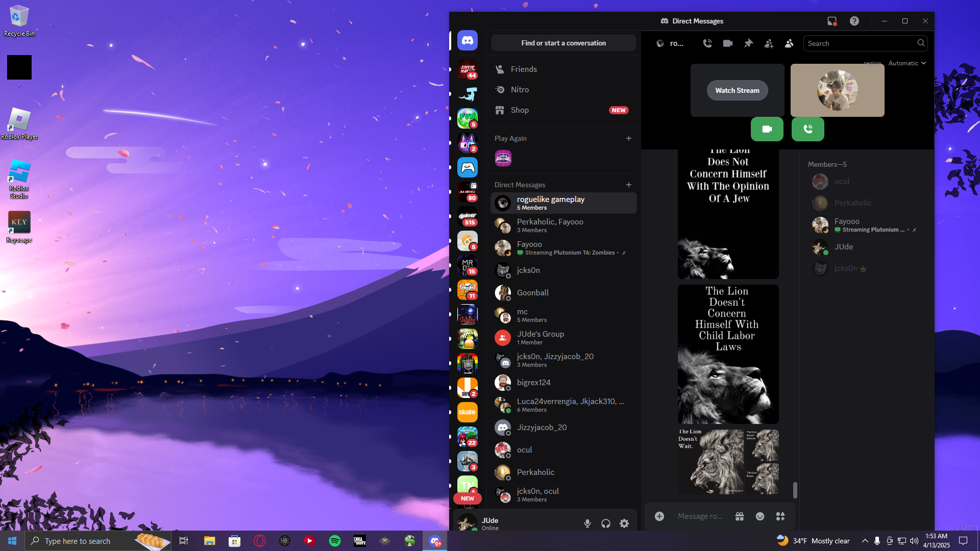980x551 pixels.
Task: Open the Child Labor Laws lion image
Action: coord(728,355)
